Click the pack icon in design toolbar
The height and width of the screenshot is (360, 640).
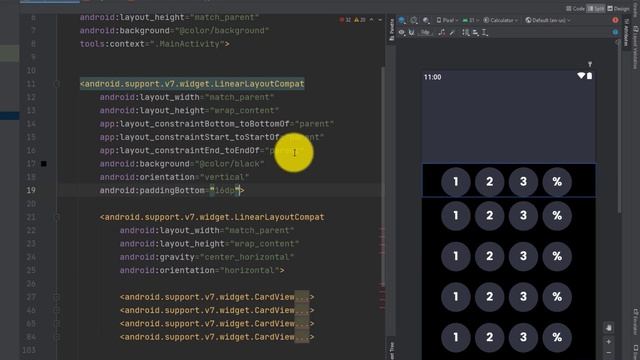(466, 32)
